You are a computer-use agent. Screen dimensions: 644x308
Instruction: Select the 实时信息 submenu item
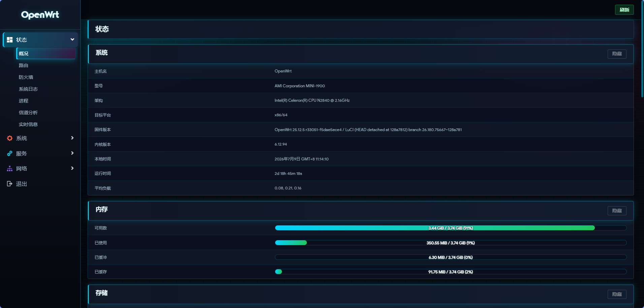point(28,124)
